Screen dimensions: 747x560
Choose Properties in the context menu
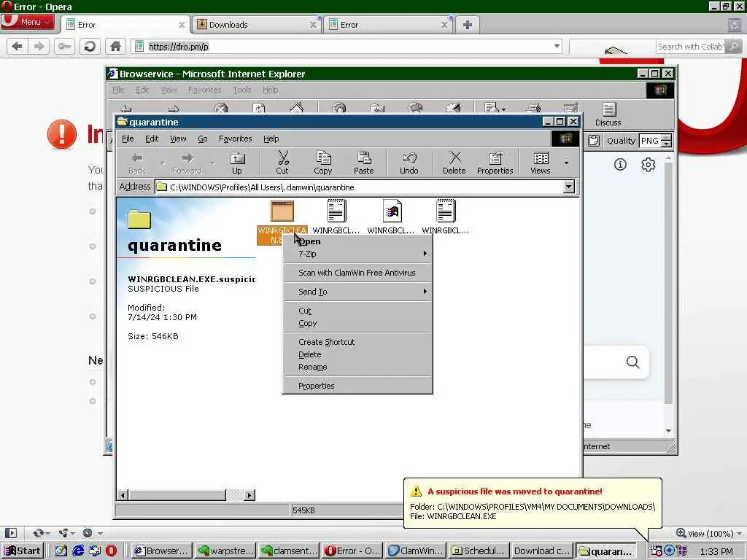pyautogui.click(x=357, y=386)
